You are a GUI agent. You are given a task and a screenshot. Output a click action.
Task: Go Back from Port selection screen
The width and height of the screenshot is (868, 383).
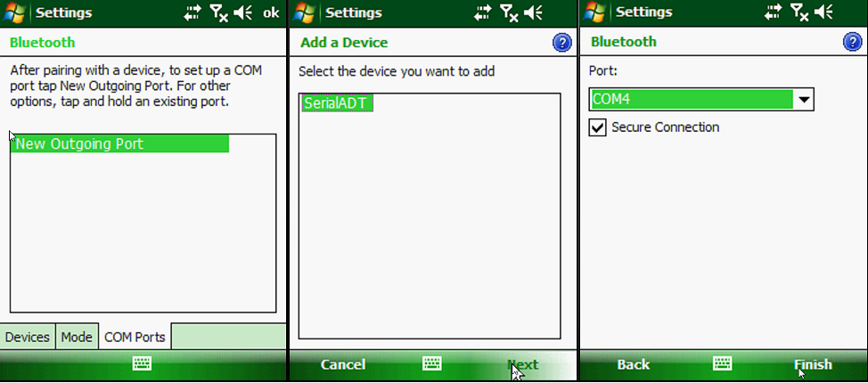click(x=634, y=364)
